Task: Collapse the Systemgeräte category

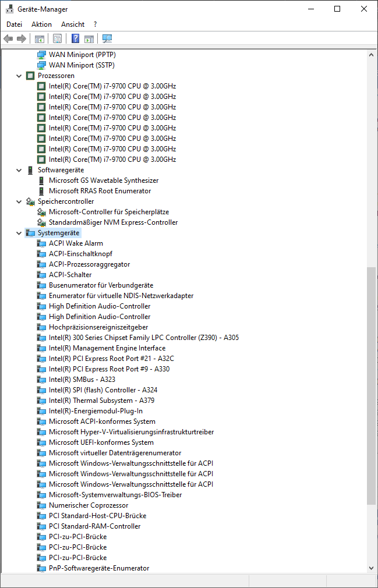Action: coord(19,233)
